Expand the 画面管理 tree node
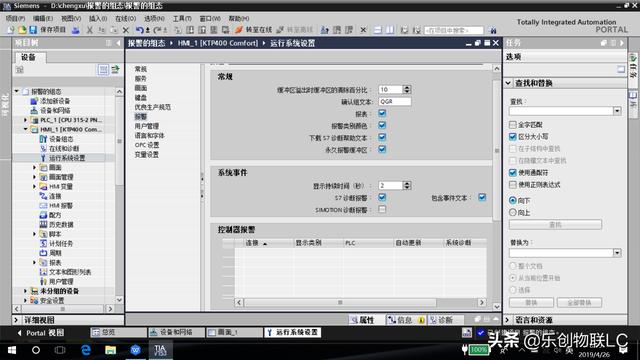Screen dimensions: 640x360 (35, 177)
